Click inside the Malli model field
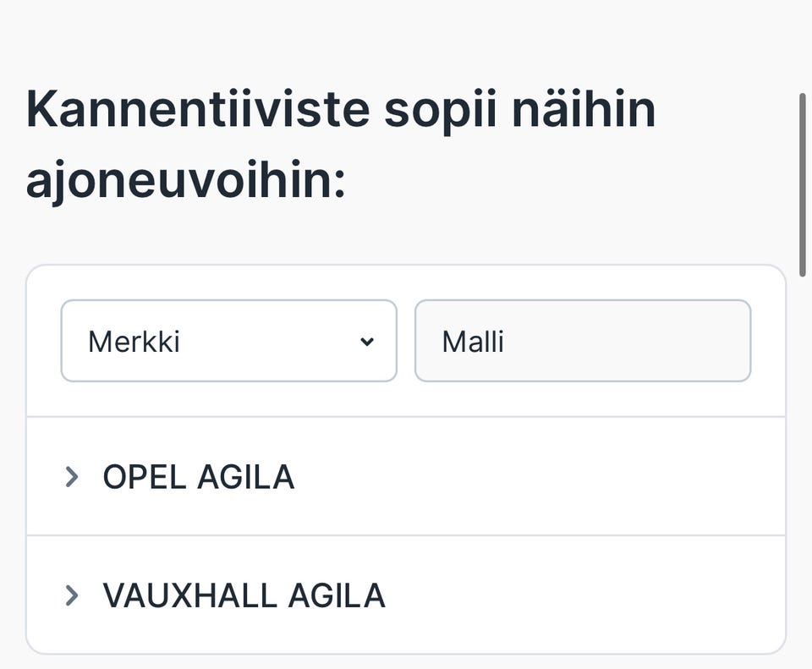Viewport: 812px width, 669px height. click(x=583, y=341)
